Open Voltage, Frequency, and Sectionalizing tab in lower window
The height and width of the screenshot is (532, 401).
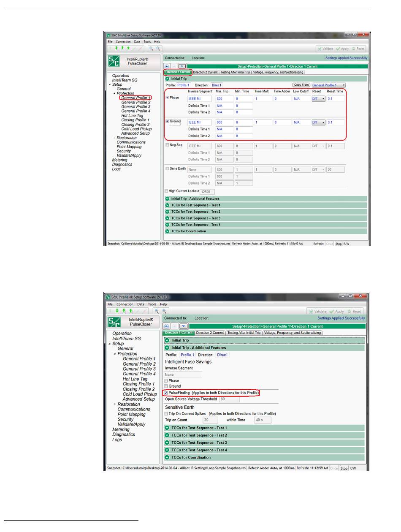pyautogui.click(x=293, y=333)
